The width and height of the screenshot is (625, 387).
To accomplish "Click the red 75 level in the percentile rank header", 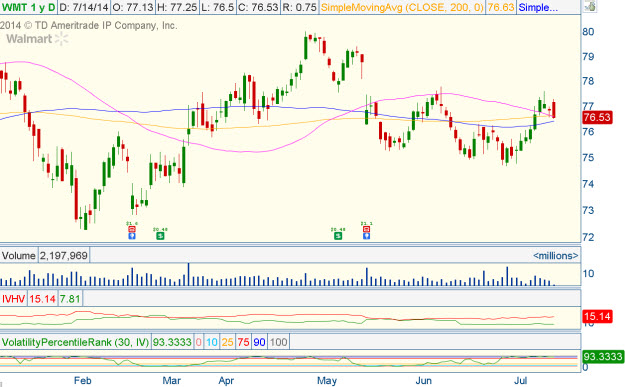I will [x=244, y=342].
